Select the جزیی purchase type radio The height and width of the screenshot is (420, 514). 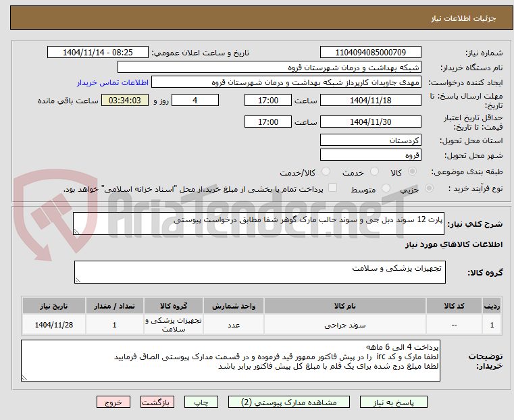429,188
